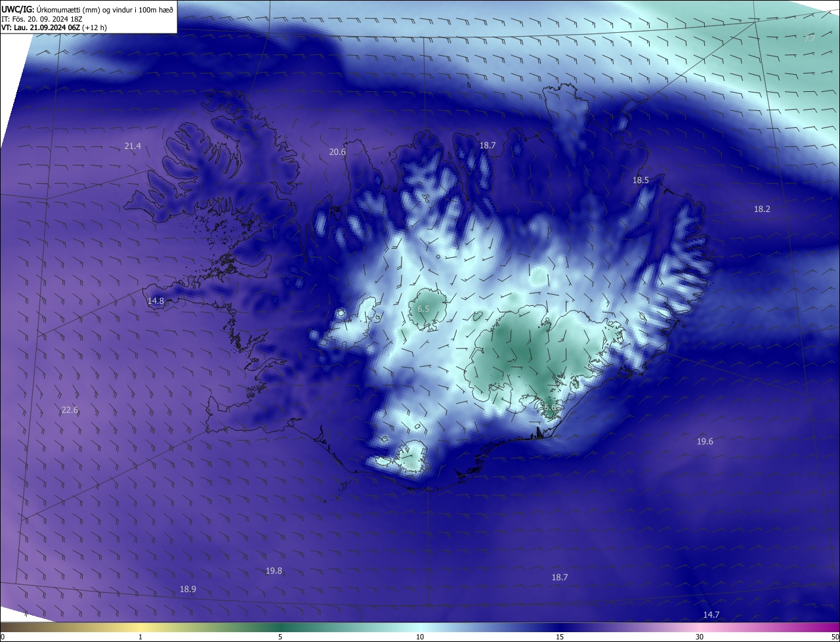The height and width of the screenshot is (642, 840).
Task: Click the 18.5 value label
Action: pyautogui.click(x=640, y=180)
